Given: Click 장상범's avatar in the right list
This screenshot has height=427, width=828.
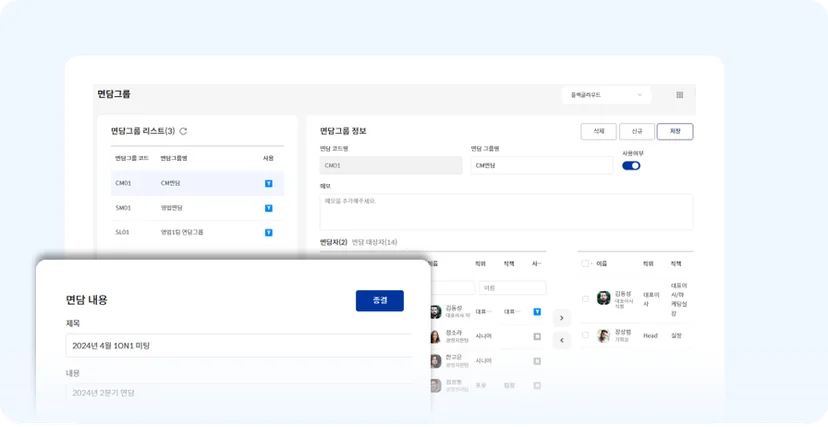Looking at the screenshot, I should (x=604, y=336).
